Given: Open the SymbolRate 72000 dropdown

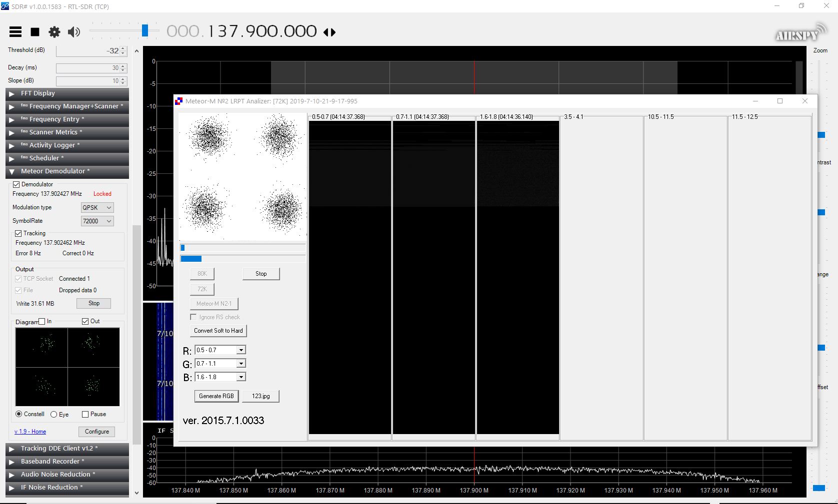Looking at the screenshot, I should (x=97, y=221).
